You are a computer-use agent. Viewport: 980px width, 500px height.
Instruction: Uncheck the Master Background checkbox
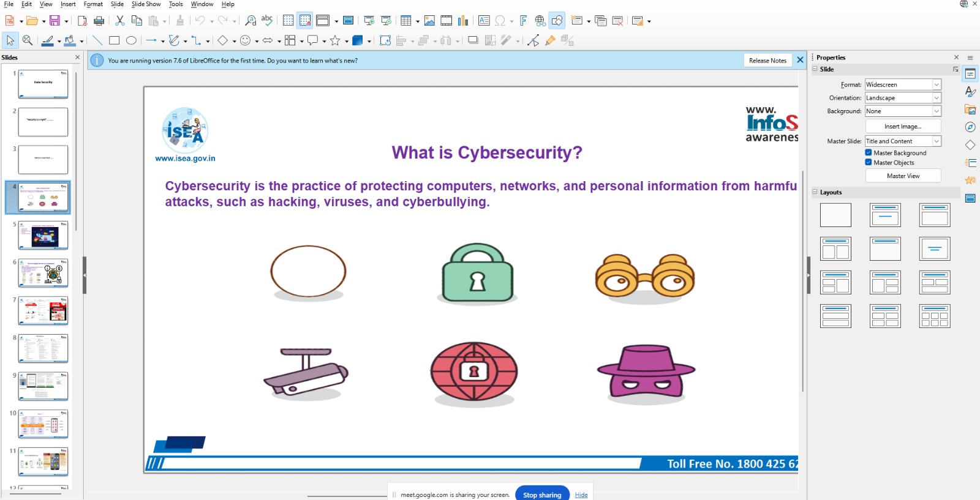[x=869, y=152]
